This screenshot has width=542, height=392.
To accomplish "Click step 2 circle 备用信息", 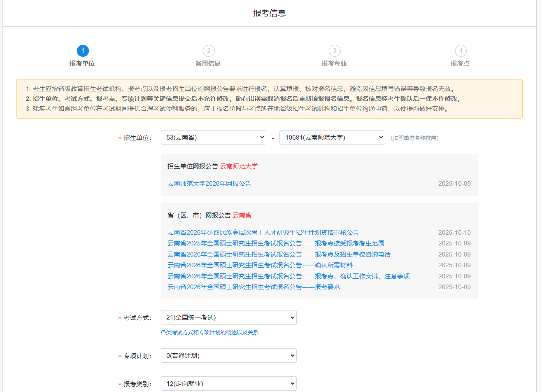I will (209, 51).
